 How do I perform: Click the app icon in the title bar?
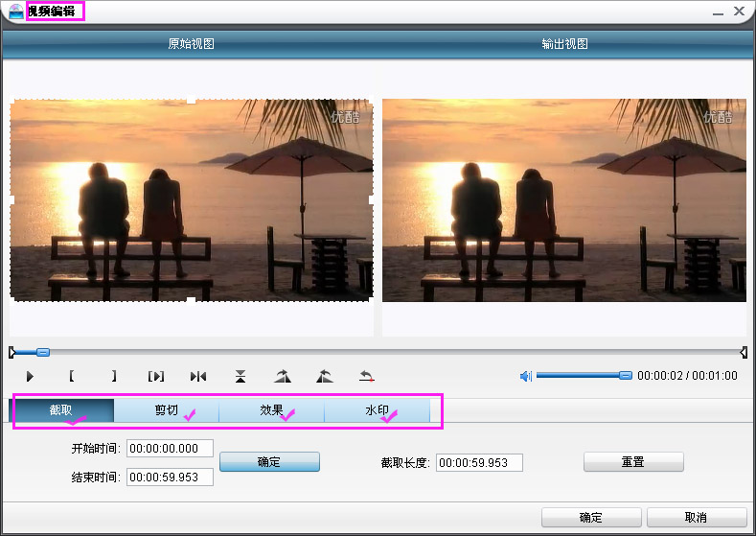pos(16,12)
